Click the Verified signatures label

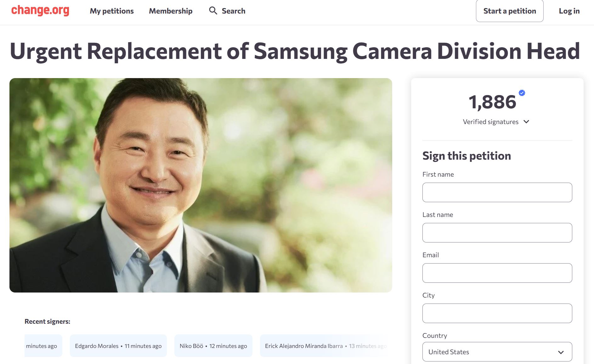point(490,122)
